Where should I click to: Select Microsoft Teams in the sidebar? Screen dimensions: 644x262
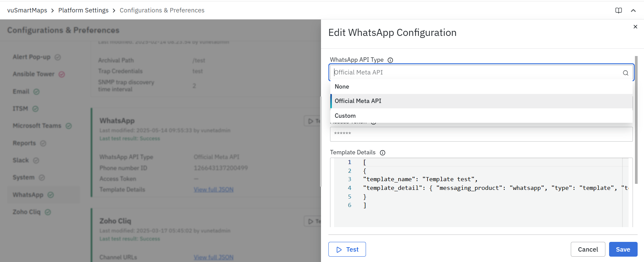(x=37, y=126)
